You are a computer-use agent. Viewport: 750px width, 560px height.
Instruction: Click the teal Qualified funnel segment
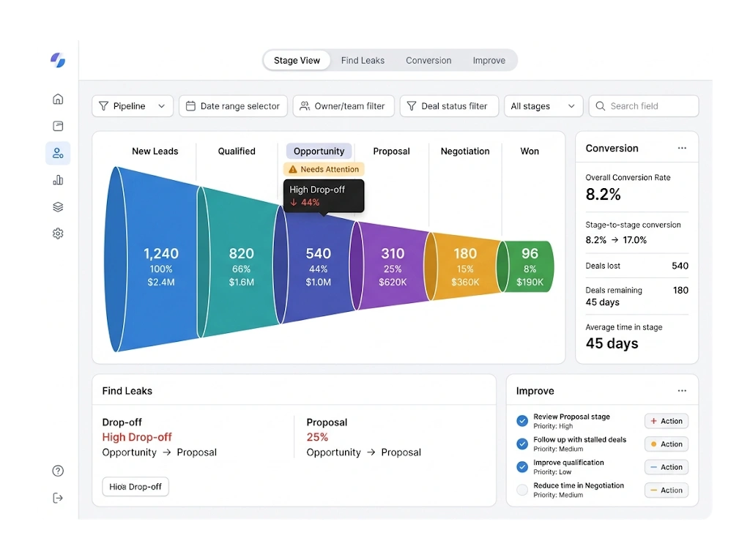241,262
